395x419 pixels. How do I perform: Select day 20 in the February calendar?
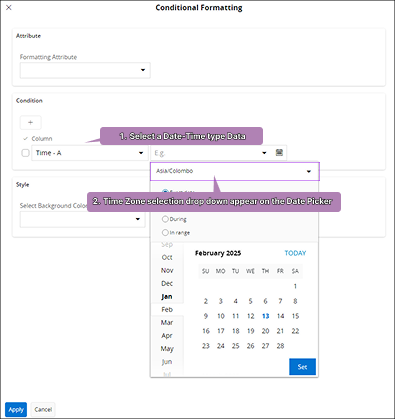point(265,331)
